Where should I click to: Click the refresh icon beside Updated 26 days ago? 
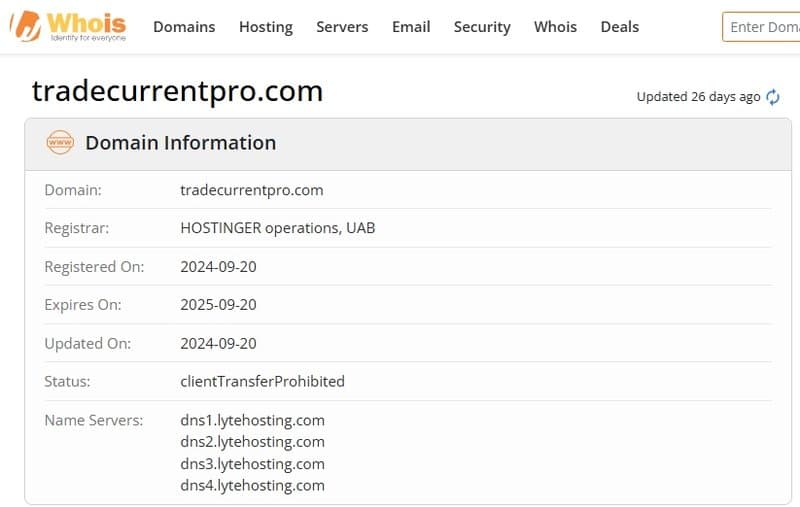coord(773,97)
